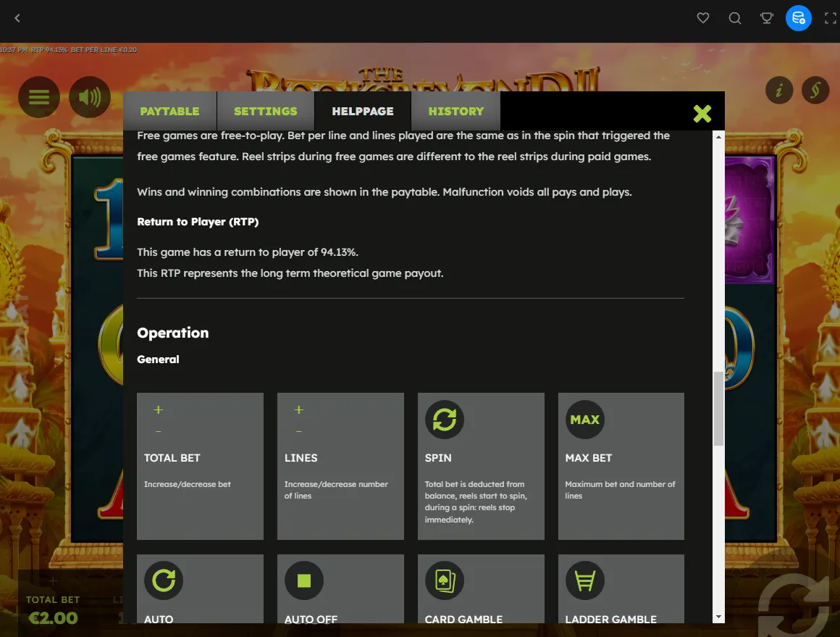Screen dimensions: 840x637
Task: Close the help dialog with green X
Action: tap(702, 113)
